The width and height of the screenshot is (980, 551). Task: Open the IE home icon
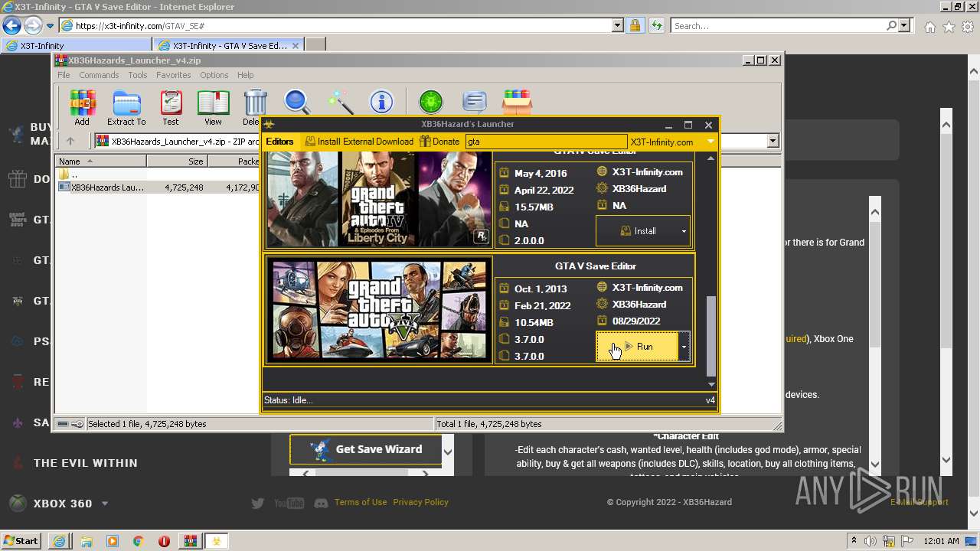[929, 27]
